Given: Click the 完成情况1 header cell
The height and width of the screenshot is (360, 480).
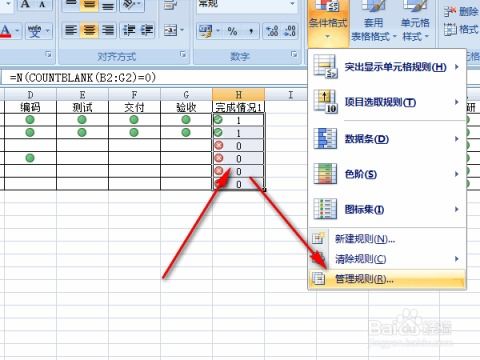Looking at the screenshot, I should coord(239,107).
